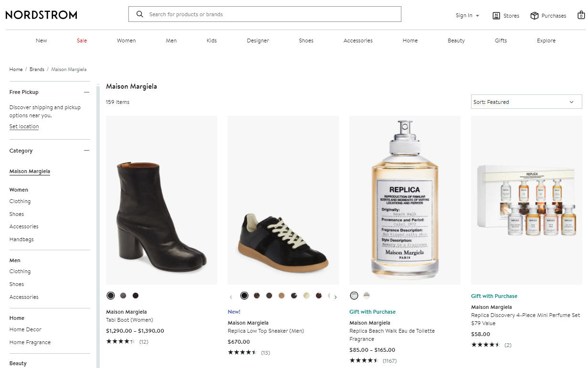Expand the Sign In menu
The width and height of the screenshot is (588, 368).
[467, 16]
